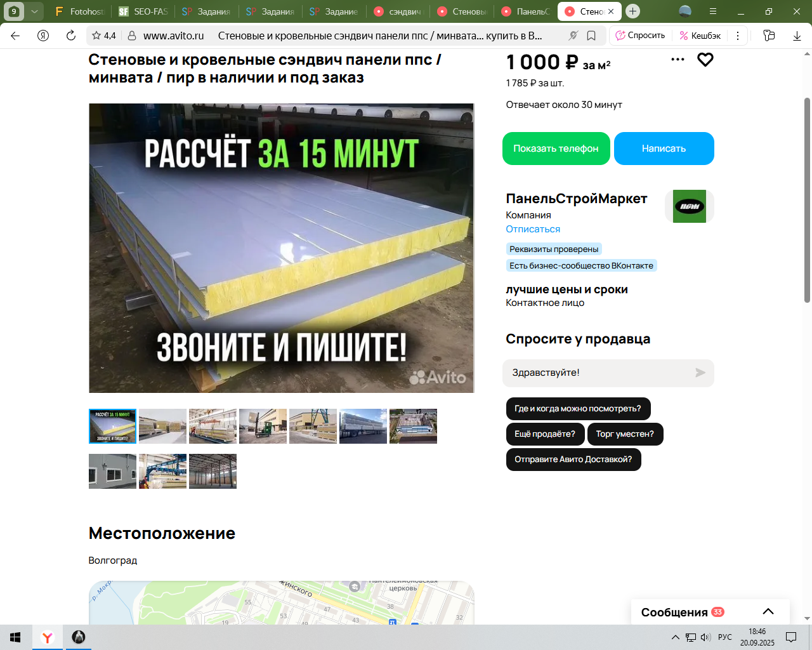
Task: Expand the Сообщения panel with the chevron
Action: click(x=768, y=612)
